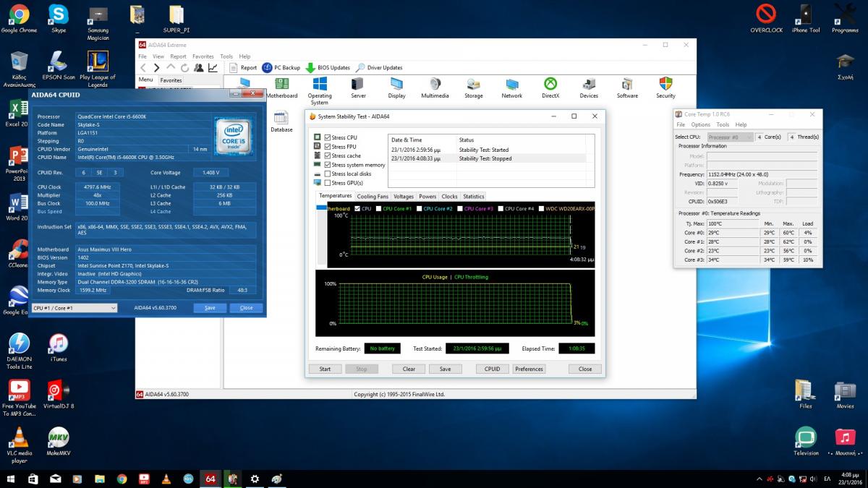Open the Google Chrome desktop shortcut
This screenshot has height=488, width=868.
tap(19, 20)
